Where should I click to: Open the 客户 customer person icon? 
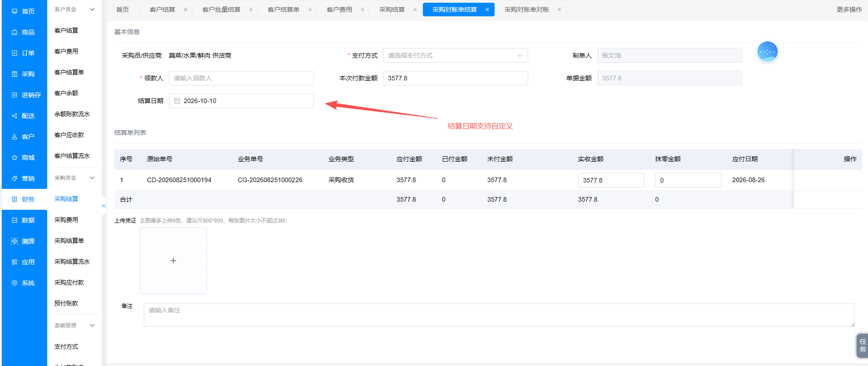15,137
